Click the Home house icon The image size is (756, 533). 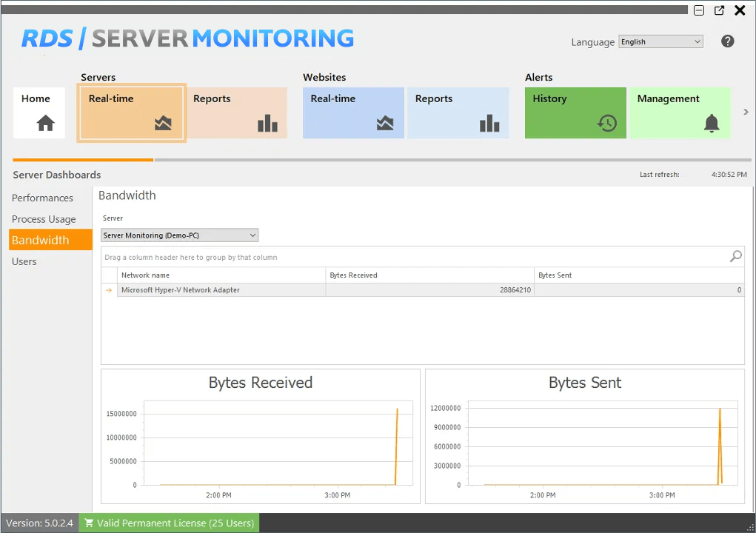pyautogui.click(x=46, y=124)
